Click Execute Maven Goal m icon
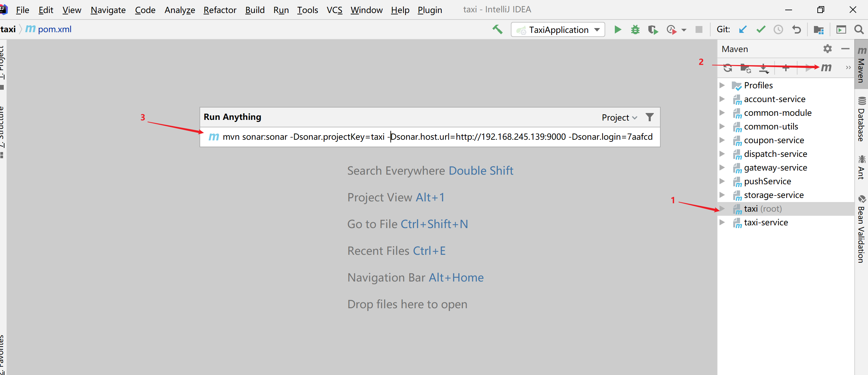The height and width of the screenshot is (375, 868). click(826, 67)
